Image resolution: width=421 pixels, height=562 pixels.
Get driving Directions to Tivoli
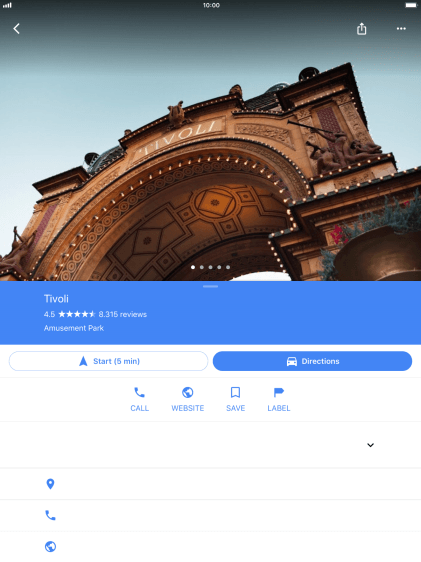pyautogui.click(x=312, y=361)
